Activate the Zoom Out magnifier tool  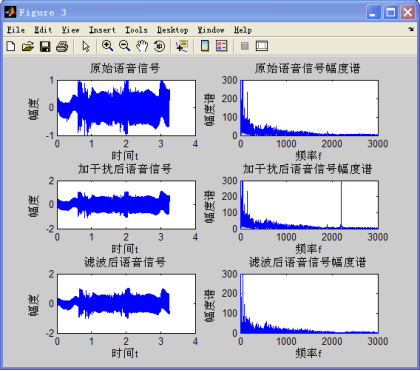point(125,46)
